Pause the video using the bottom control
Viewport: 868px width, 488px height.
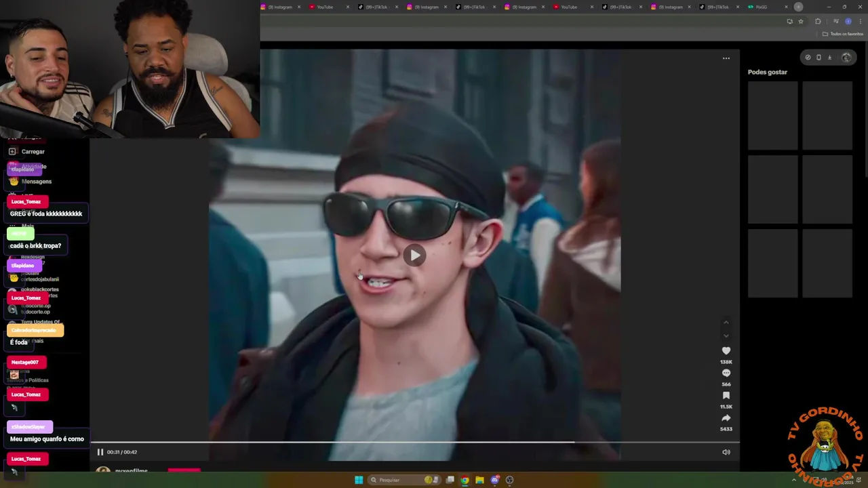click(100, 452)
